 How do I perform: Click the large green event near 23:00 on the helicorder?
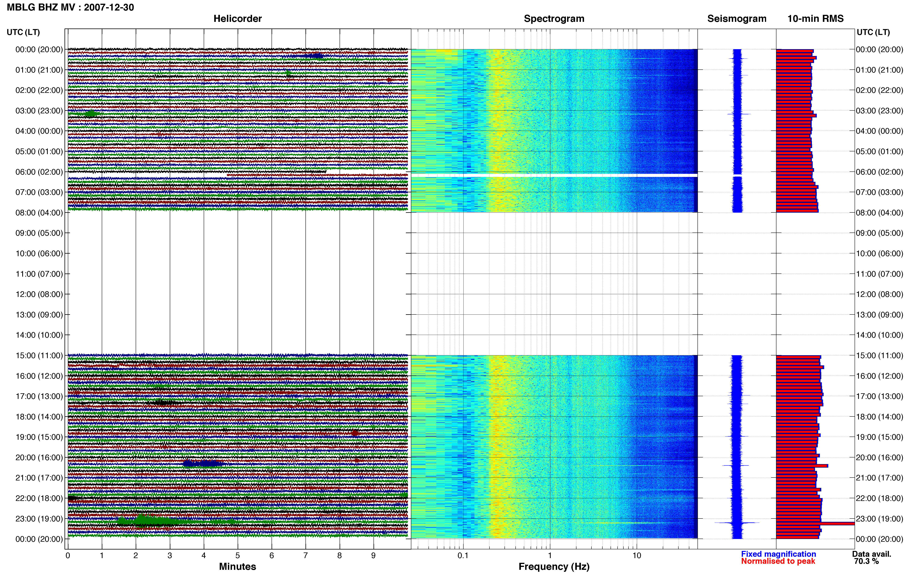tap(153, 521)
